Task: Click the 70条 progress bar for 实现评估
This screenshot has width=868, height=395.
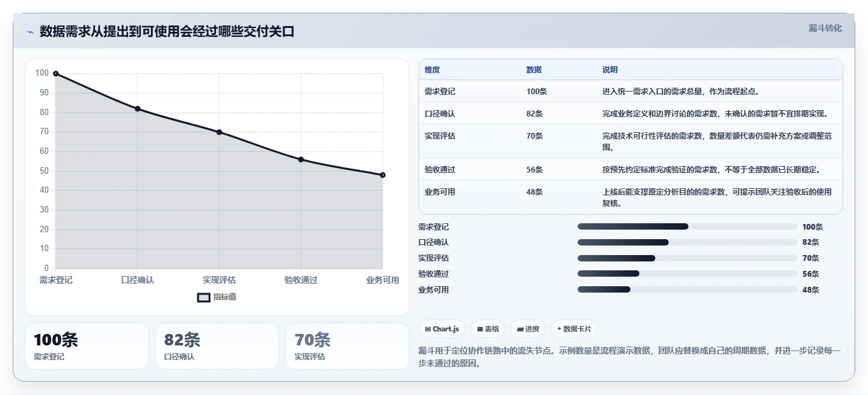Action: click(687, 258)
